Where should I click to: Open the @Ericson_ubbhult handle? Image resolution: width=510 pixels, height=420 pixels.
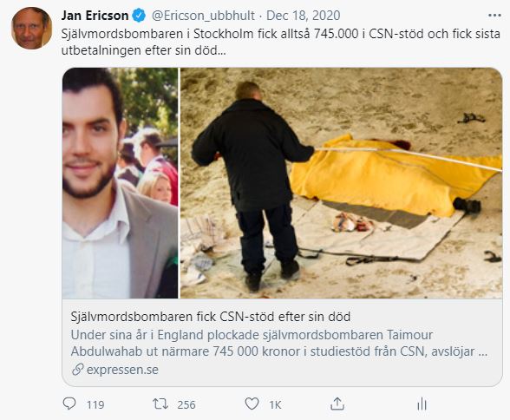203,16
